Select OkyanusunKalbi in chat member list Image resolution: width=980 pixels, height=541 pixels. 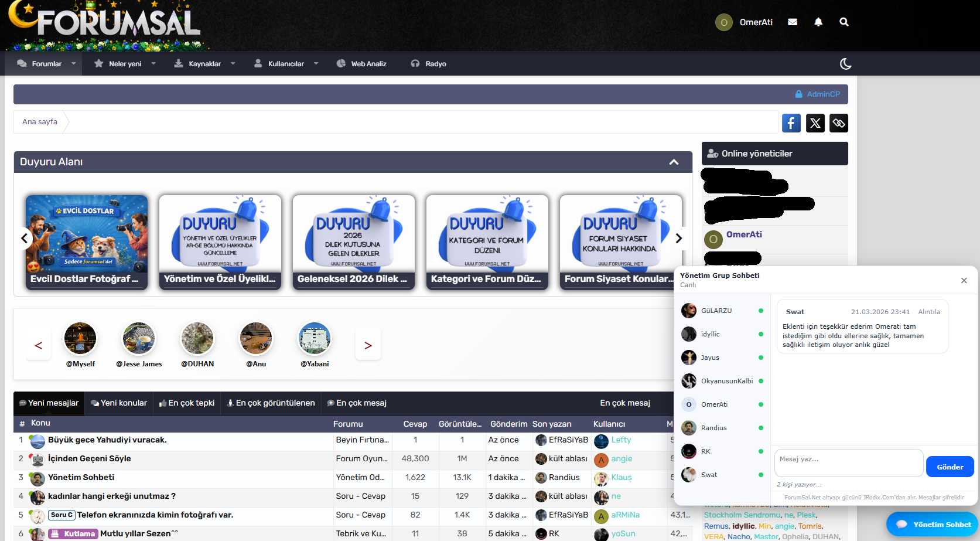(x=723, y=381)
